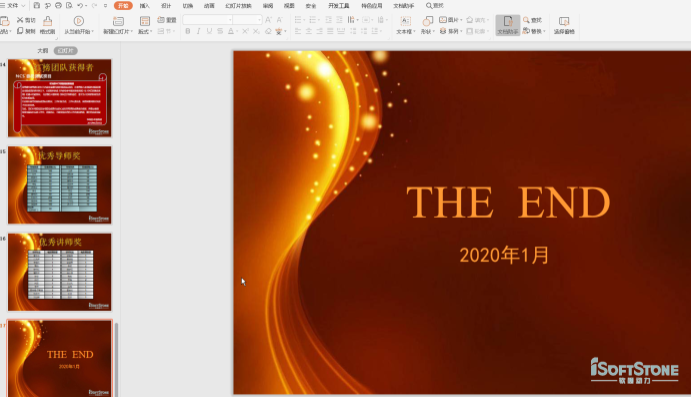Switch to the Outline view button in side panel
Screen dimensions: 691x397
[x=42, y=51]
